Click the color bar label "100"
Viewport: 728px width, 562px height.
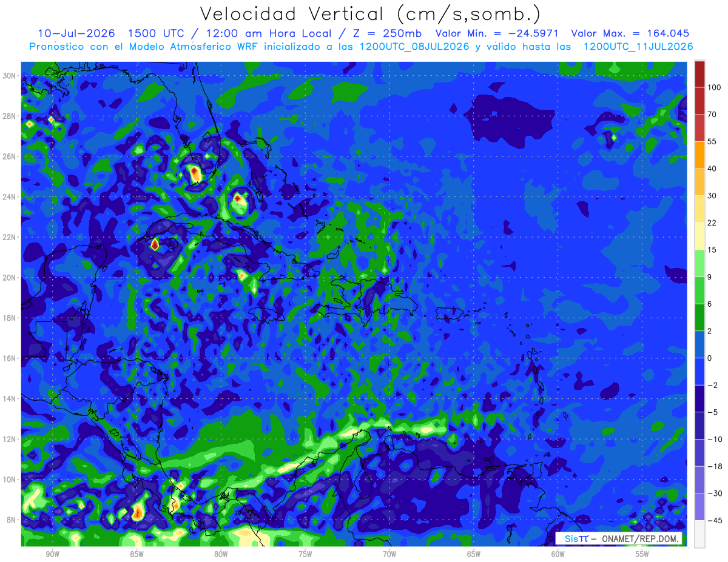714,87
